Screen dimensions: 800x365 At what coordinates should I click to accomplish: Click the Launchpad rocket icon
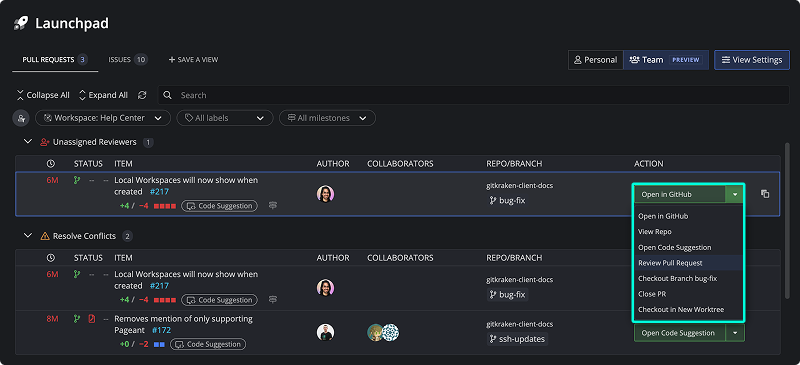[21, 23]
